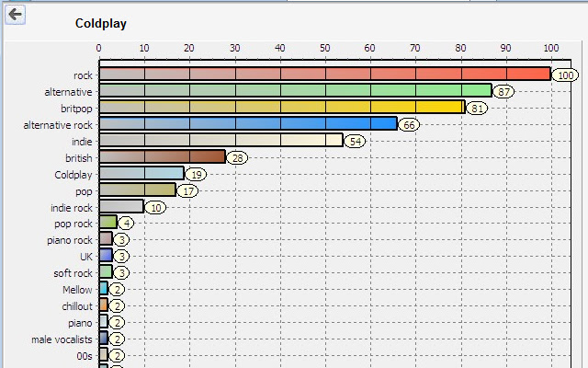Click the 'chillout' tag label
Screen dimensions: 588x368
point(77,306)
